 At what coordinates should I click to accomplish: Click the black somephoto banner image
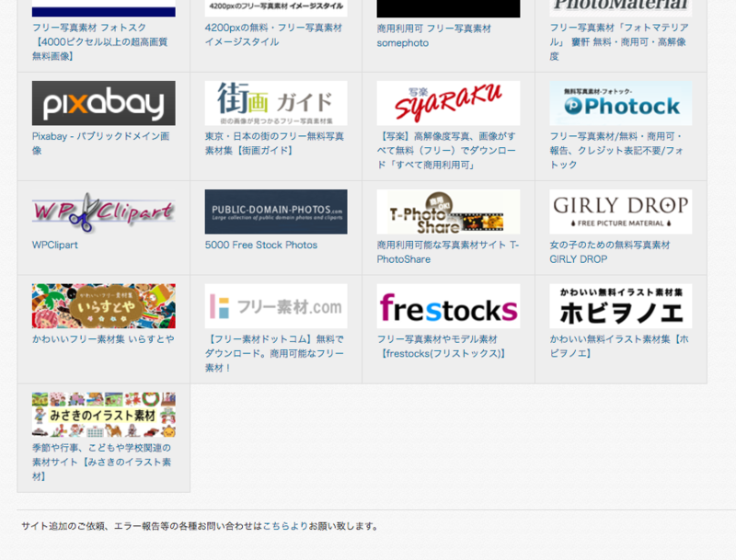tap(448, 8)
